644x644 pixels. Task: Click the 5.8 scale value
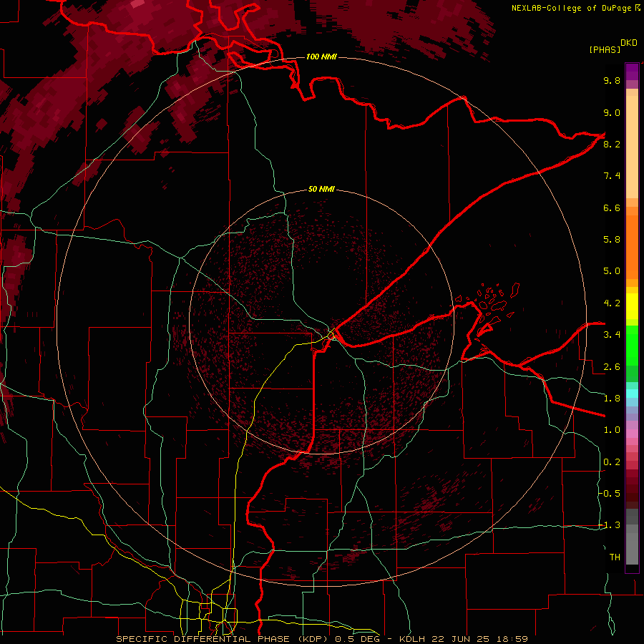[x=612, y=240]
